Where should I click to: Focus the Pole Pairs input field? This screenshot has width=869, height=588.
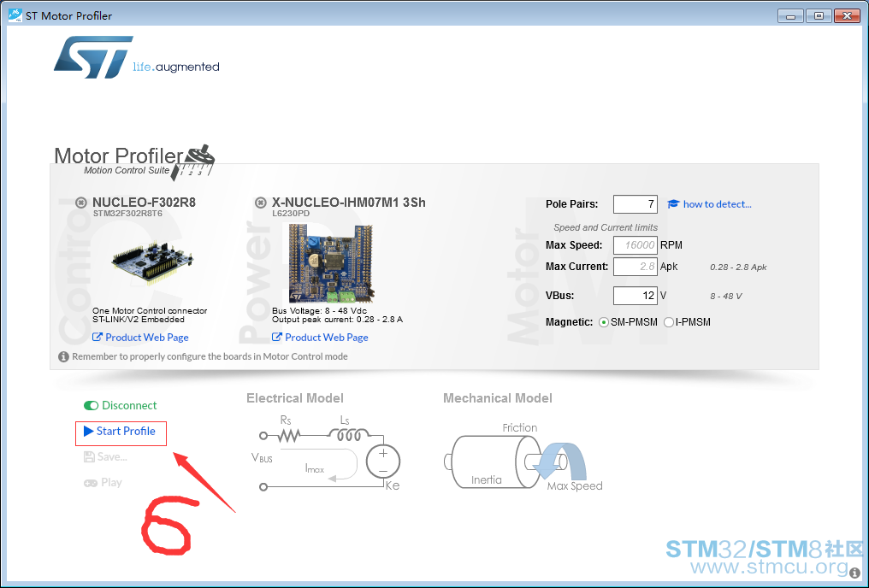[x=635, y=204]
